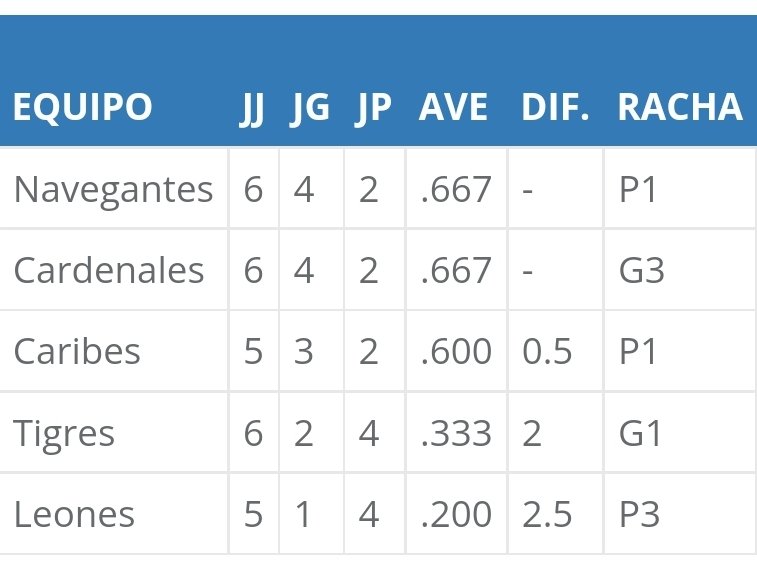Click the AVE column header

(453, 107)
